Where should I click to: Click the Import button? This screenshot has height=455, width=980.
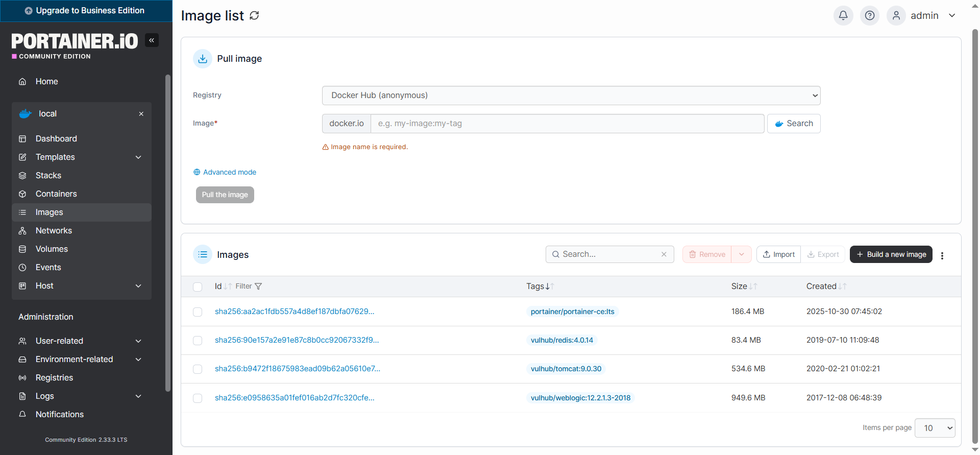pos(778,254)
